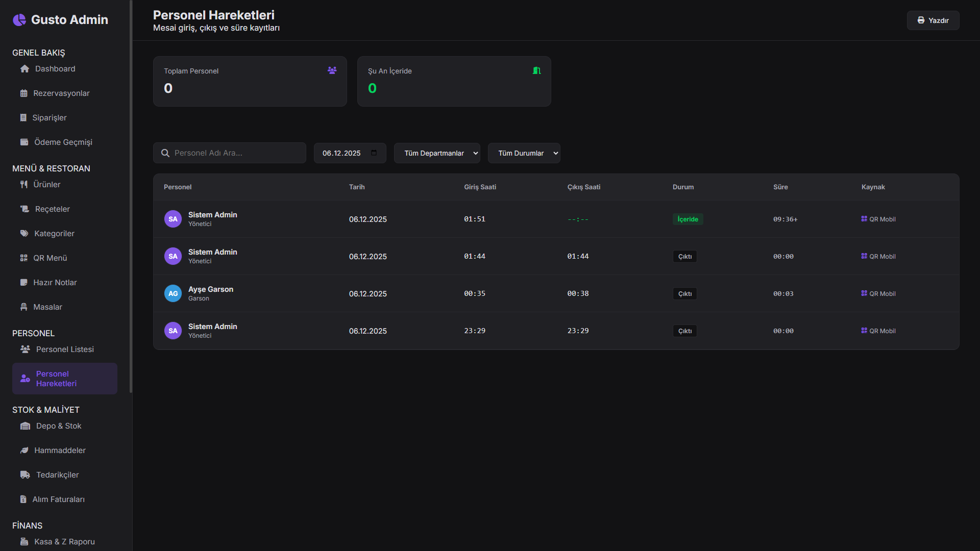Click the Rezervasyonlar calendar icon

point(23,93)
